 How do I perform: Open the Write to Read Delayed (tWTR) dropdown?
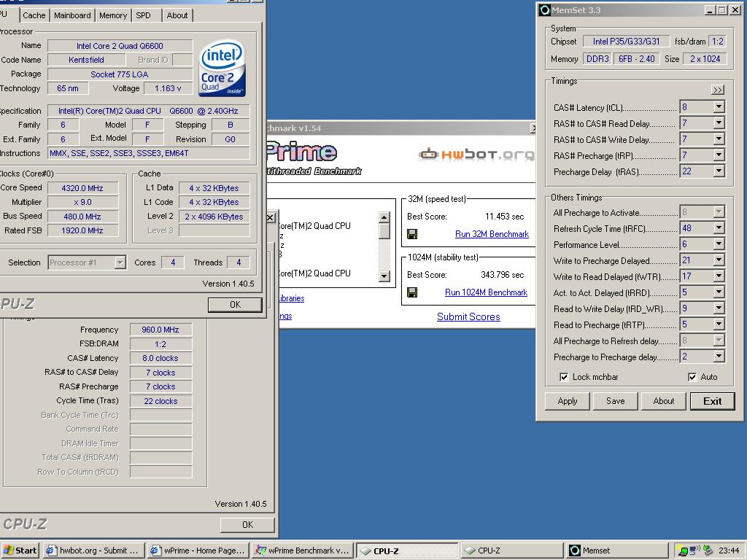pyautogui.click(x=719, y=276)
